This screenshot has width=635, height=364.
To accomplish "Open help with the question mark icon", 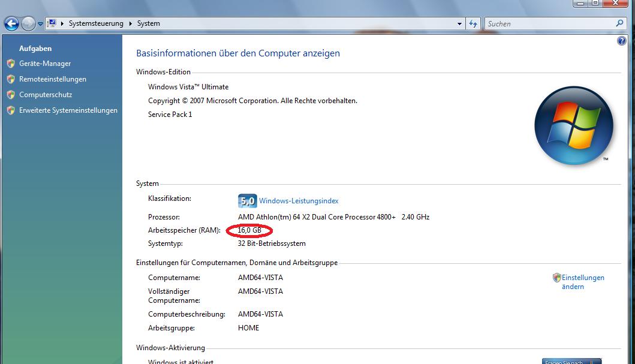I will pyautogui.click(x=622, y=41).
